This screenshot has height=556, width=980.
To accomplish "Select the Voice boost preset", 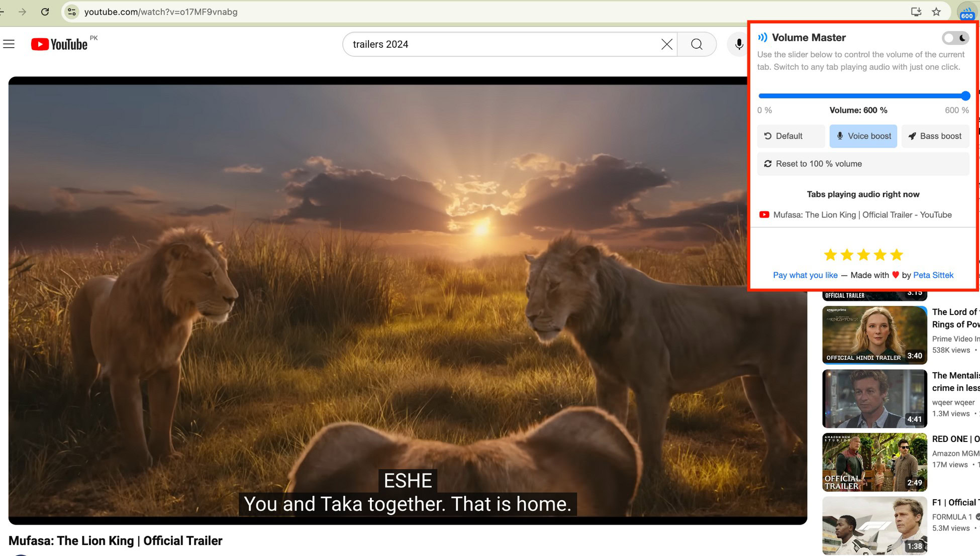I will 863,136.
